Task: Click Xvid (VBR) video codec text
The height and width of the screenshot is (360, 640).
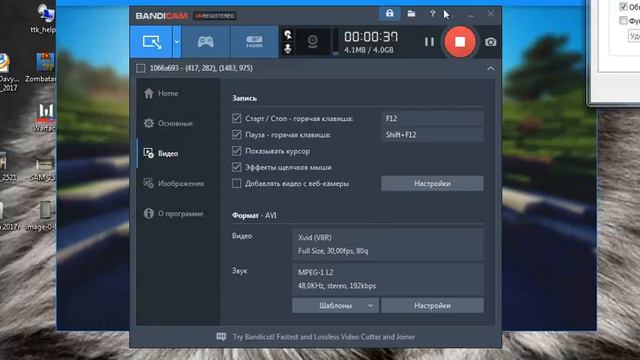Action: coord(315,238)
